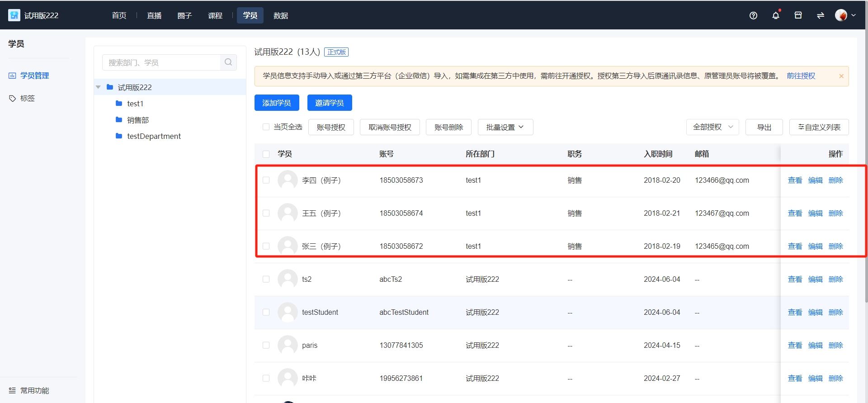
Task: Select 学员 tab in top navigation
Action: [x=250, y=15]
